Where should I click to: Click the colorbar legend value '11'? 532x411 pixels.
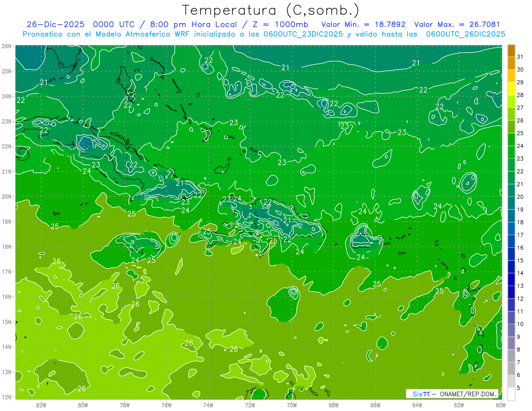point(520,311)
